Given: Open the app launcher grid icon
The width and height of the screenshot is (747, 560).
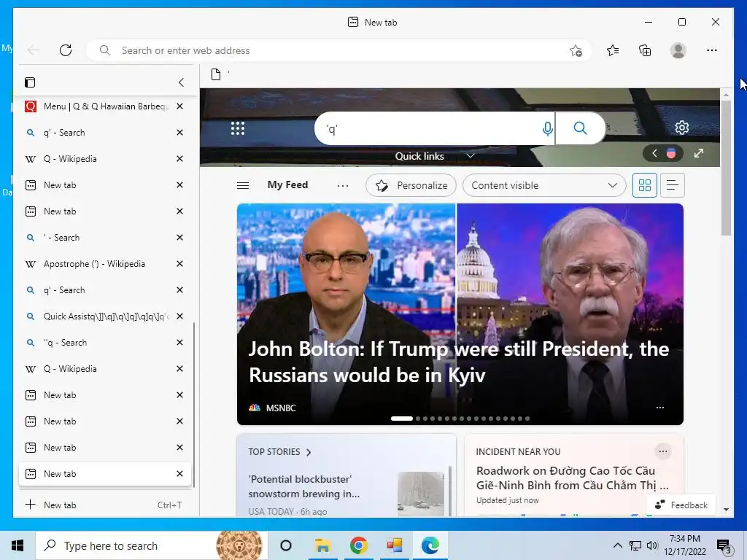Looking at the screenshot, I should (x=238, y=128).
